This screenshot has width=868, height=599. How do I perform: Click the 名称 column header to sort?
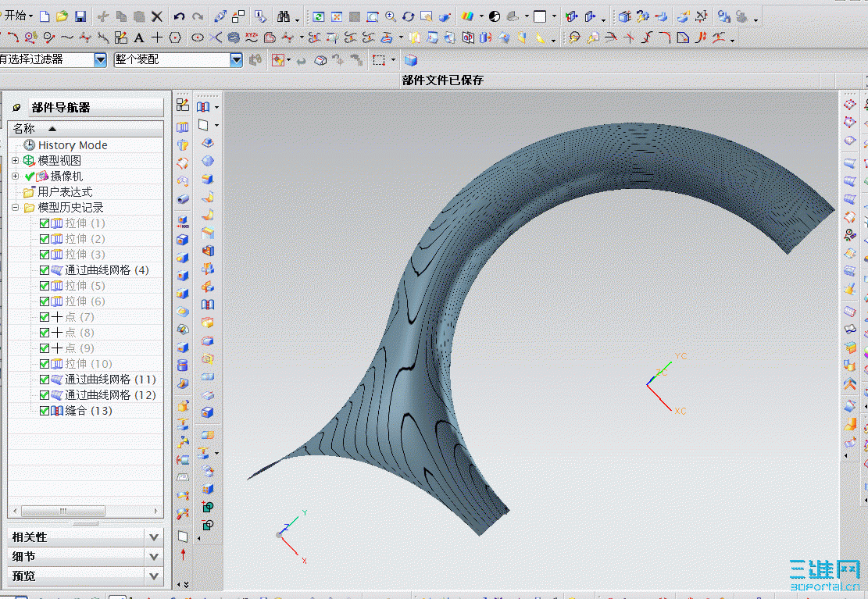click(25, 129)
